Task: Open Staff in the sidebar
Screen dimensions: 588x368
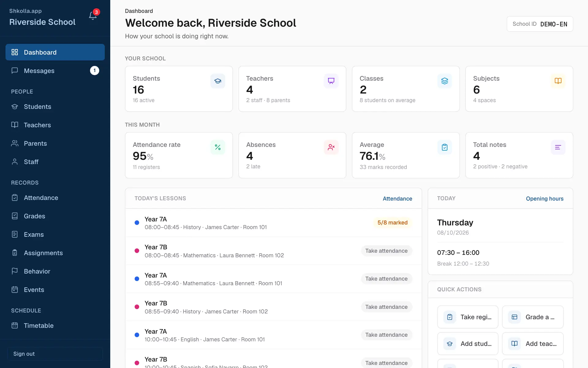Action: point(55,162)
